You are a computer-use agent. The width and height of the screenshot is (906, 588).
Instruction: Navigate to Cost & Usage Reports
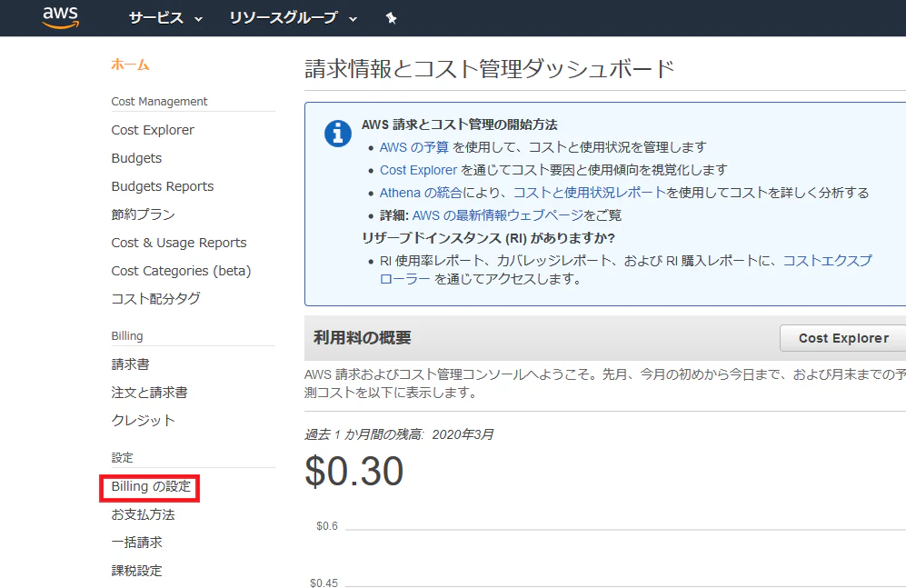pos(178,243)
